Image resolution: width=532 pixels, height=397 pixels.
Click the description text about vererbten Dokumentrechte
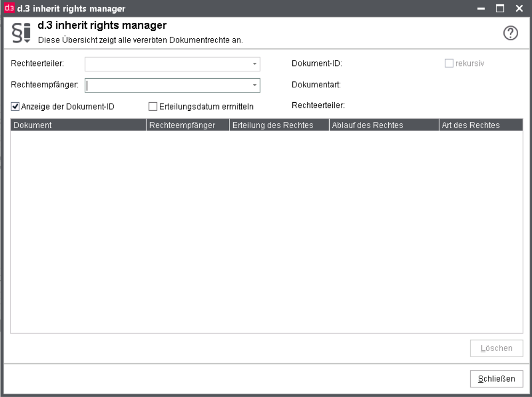click(141, 40)
